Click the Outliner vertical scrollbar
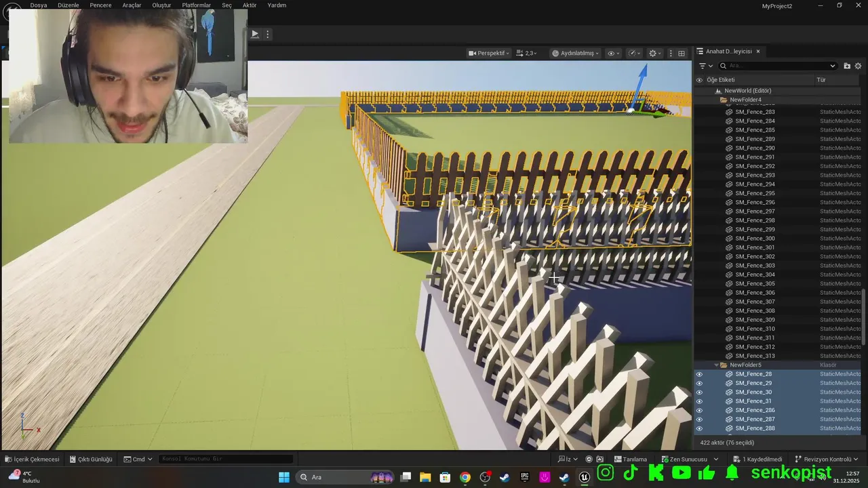 [x=864, y=319]
